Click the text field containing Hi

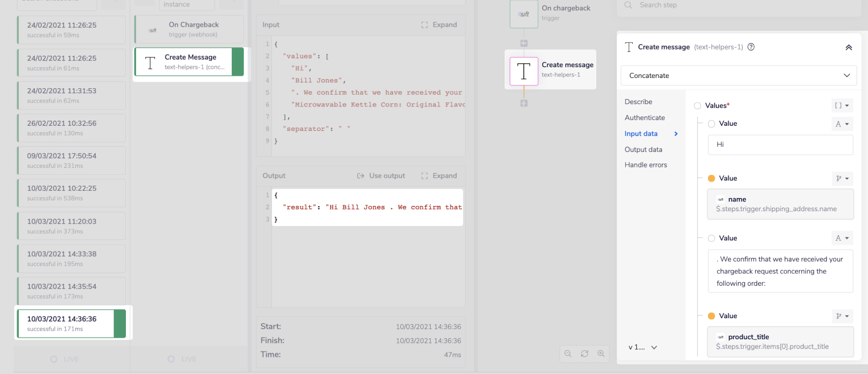point(780,145)
